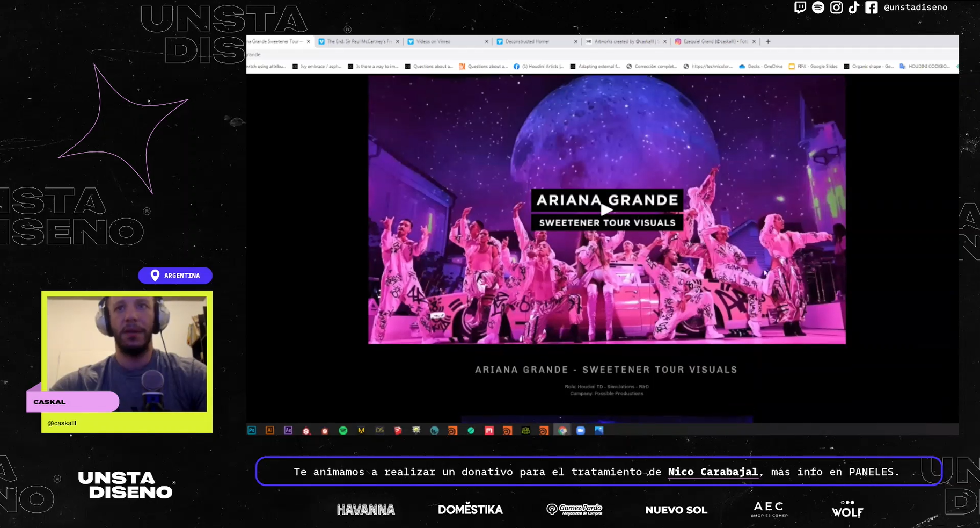Open the Photos app taskbar icon
This screenshot has width=980, height=528.
click(x=599, y=430)
